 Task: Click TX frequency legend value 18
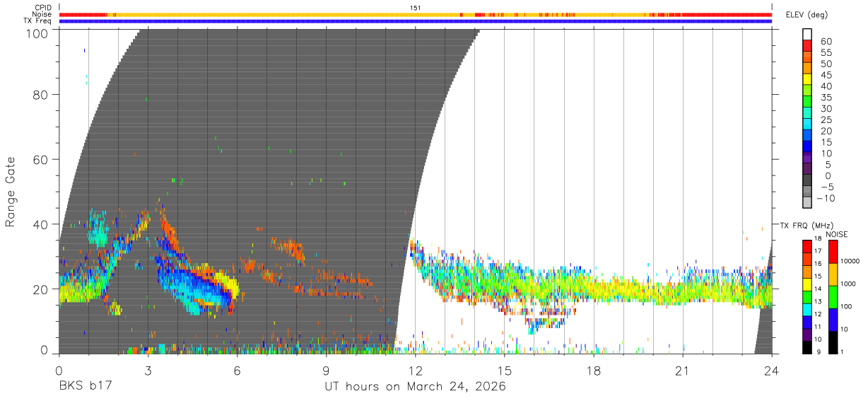(817, 240)
